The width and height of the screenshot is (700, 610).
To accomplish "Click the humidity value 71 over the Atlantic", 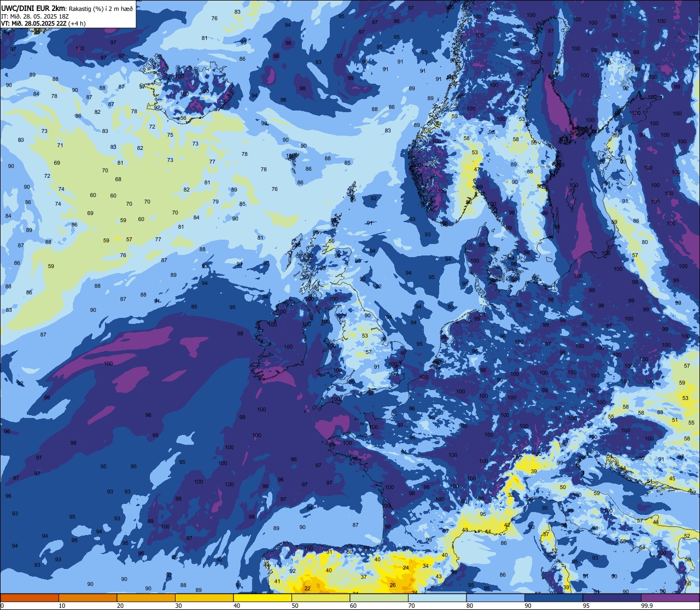I will (x=60, y=145).
